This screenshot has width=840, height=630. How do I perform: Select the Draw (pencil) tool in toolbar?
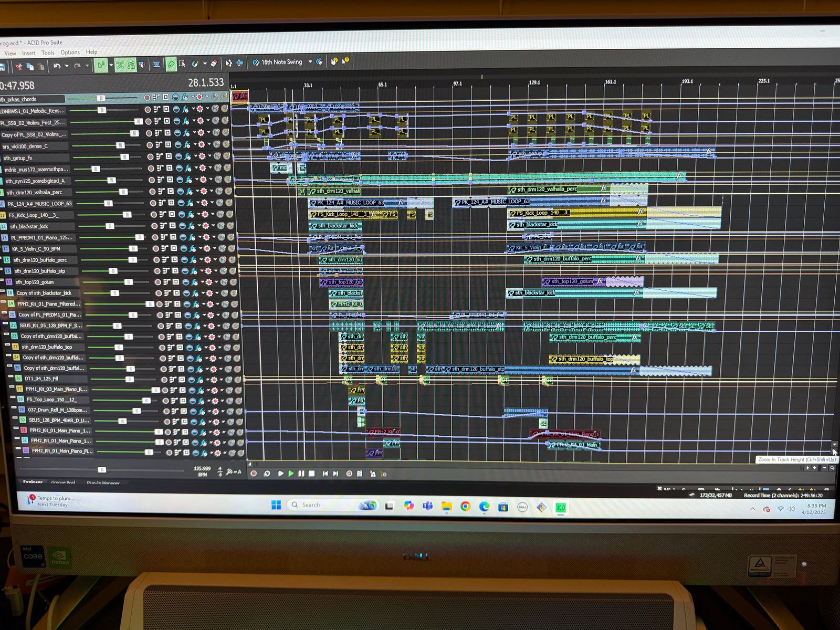pyautogui.click(x=171, y=64)
